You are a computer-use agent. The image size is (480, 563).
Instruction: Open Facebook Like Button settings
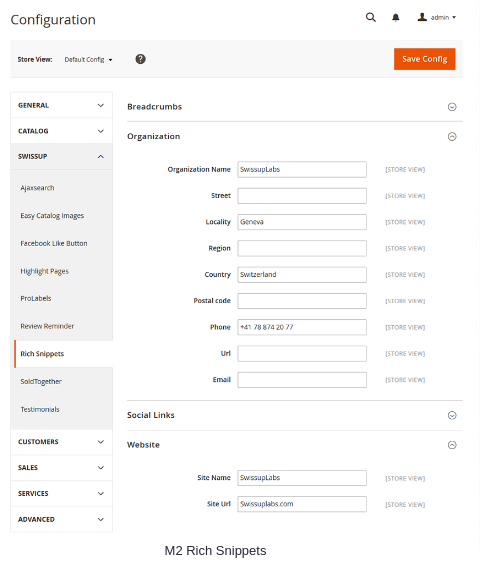pos(54,243)
